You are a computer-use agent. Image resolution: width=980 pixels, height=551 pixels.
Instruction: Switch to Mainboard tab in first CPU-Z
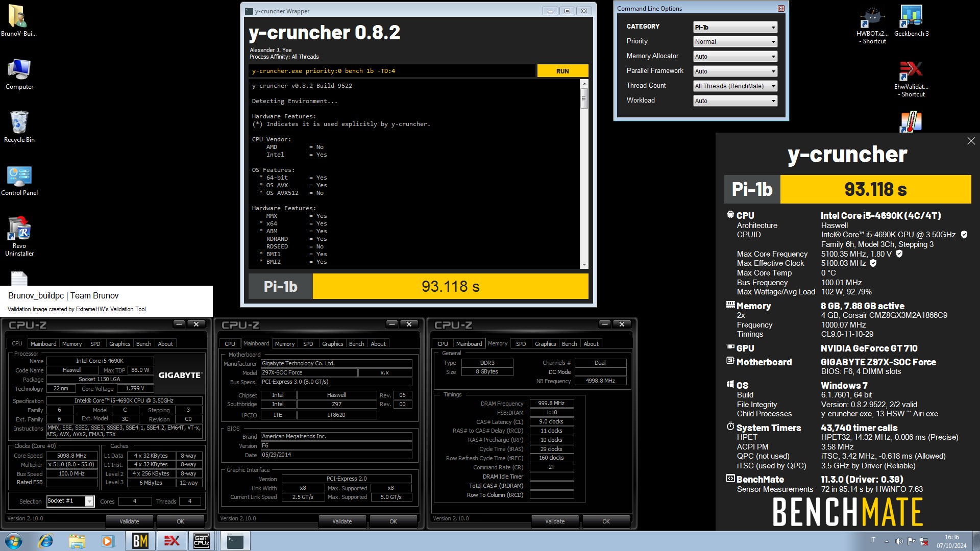[x=43, y=344]
